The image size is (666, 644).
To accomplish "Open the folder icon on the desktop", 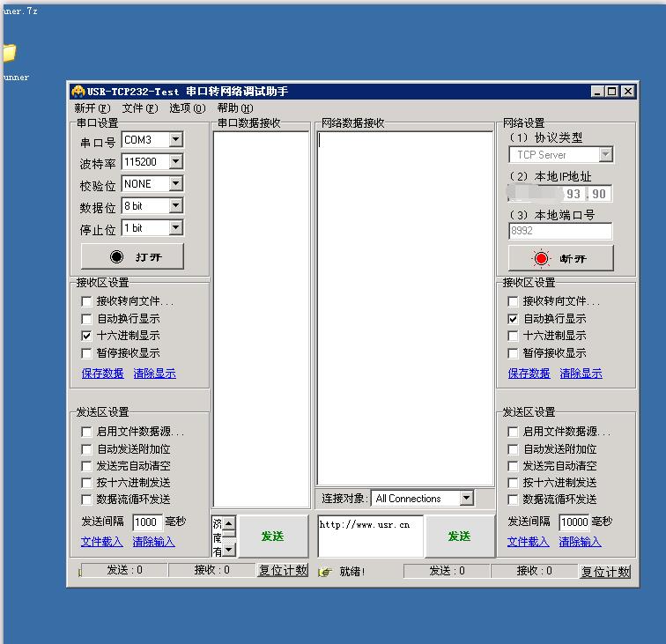I will [x=9, y=54].
